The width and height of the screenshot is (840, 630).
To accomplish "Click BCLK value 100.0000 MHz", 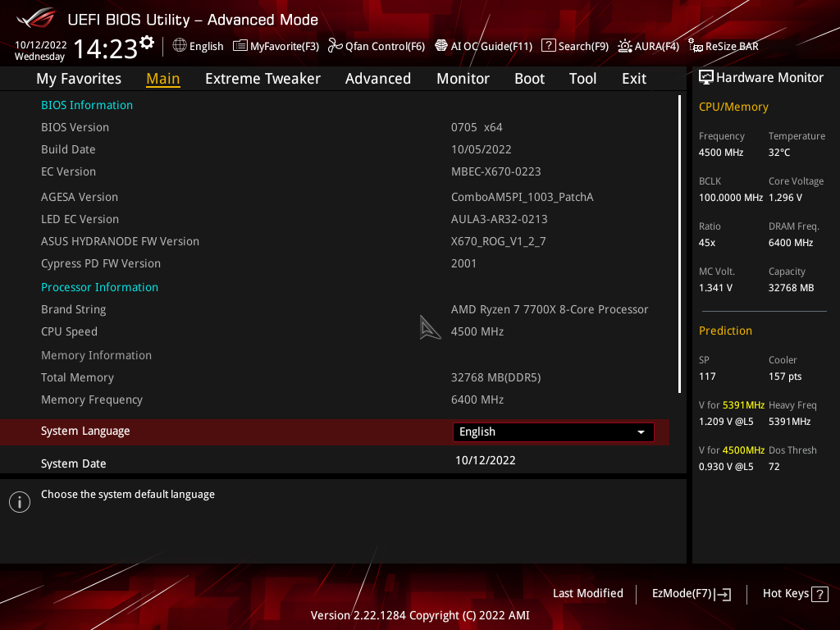I will coord(731,198).
